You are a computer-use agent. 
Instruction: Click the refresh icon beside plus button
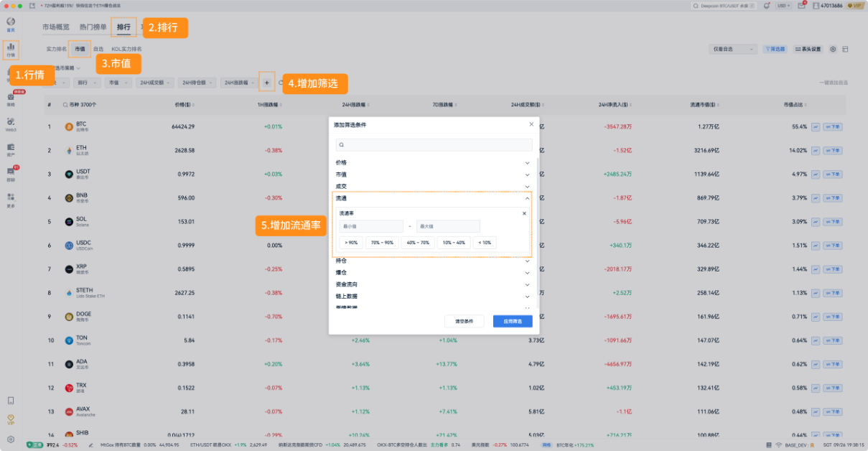point(281,83)
